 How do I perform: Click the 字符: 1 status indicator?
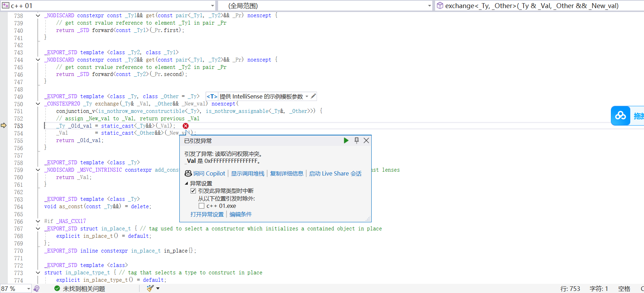tap(599, 288)
